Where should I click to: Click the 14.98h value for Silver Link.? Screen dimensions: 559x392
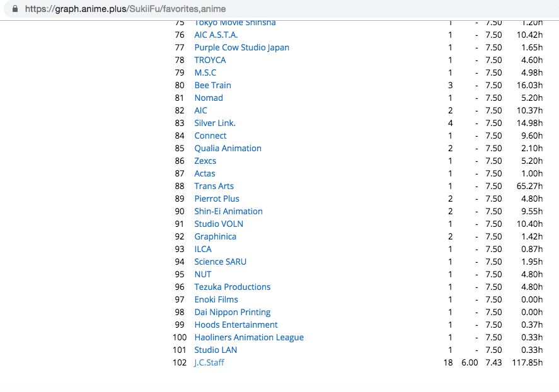(x=530, y=123)
